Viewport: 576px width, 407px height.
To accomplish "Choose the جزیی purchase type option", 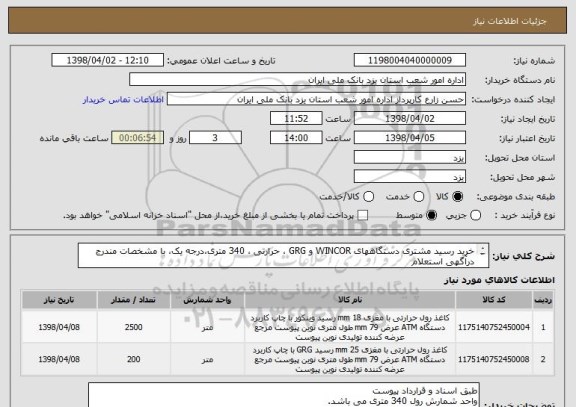I will (475, 216).
